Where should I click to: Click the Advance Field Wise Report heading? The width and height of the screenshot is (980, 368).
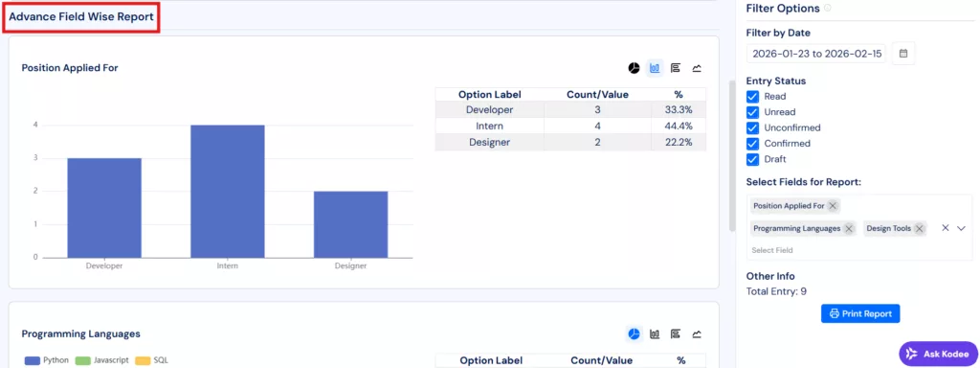click(81, 17)
